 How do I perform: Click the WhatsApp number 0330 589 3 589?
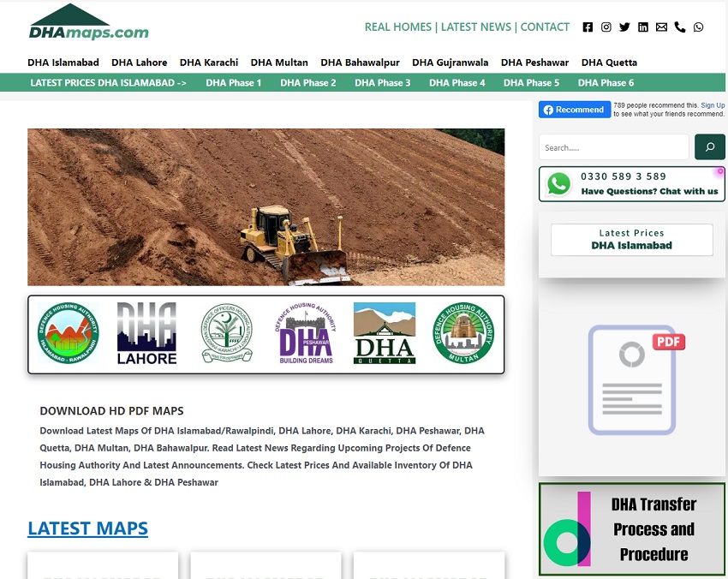(623, 176)
